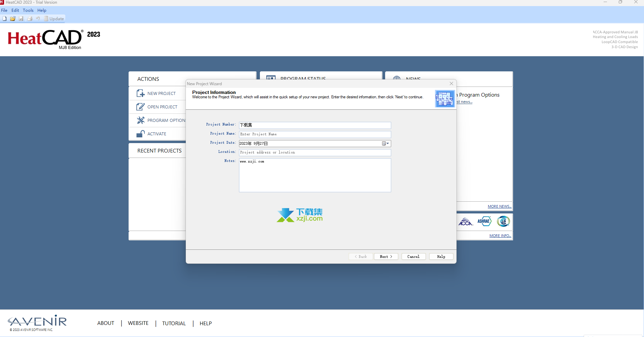This screenshot has height=337, width=644.
Task: Open the Tools menu
Action: pos(28,10)
